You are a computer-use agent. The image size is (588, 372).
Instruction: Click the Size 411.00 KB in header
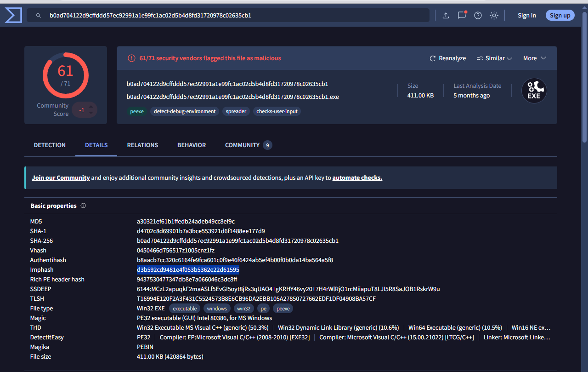(421, 96)
